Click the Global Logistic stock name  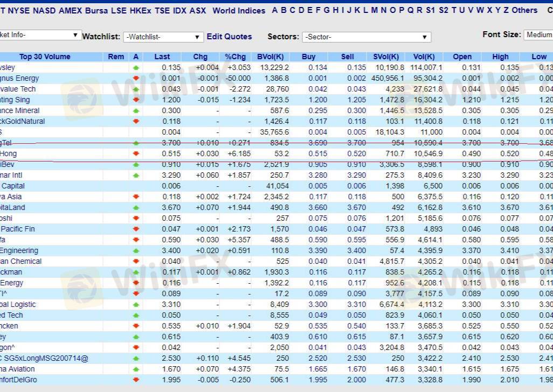[18, 305]
